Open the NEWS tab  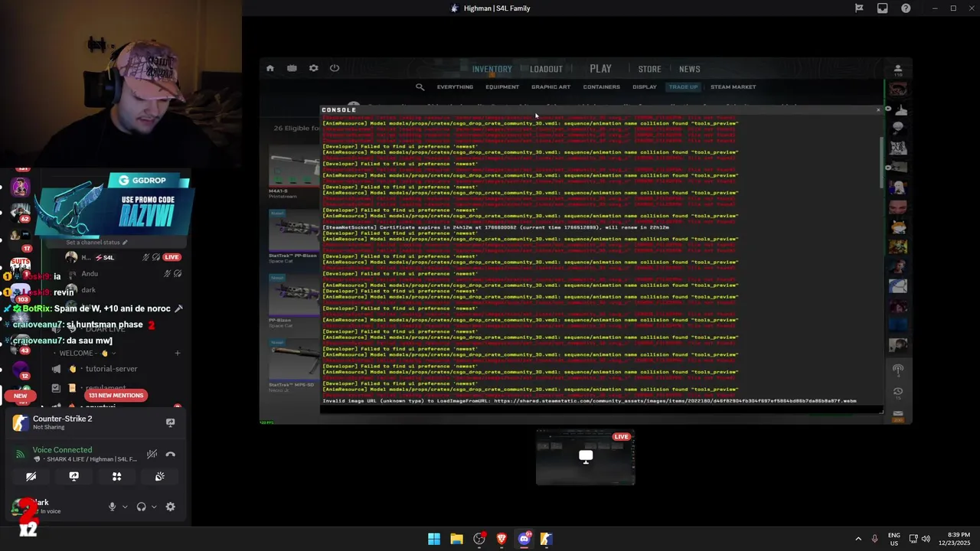(689, 69)
